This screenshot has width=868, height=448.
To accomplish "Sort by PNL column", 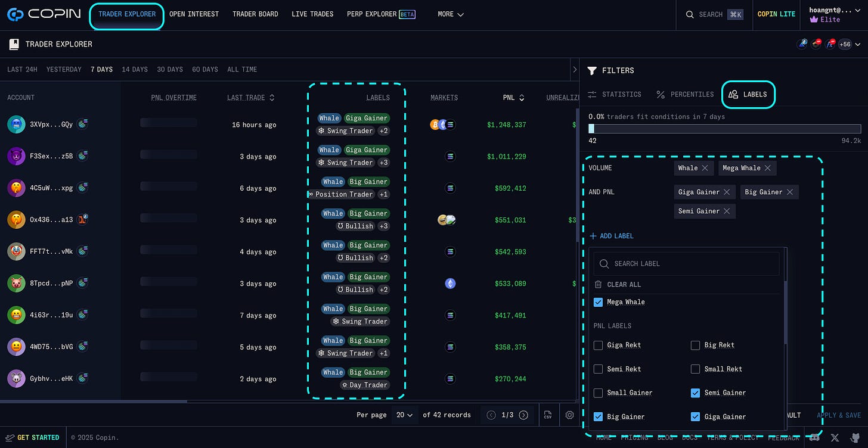I will tap(513, 97).
